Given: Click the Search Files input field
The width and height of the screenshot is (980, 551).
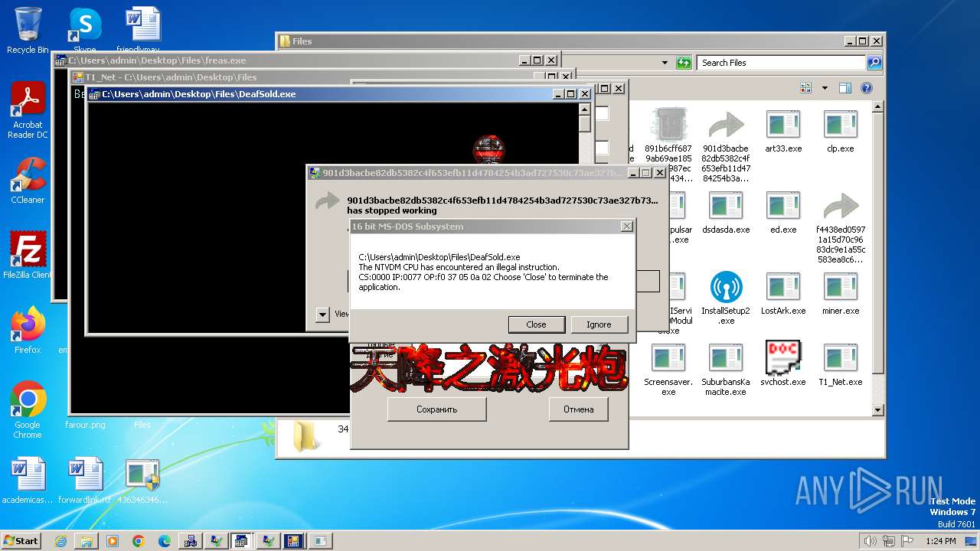Looking at the screenshot, I should coord(781,63).
